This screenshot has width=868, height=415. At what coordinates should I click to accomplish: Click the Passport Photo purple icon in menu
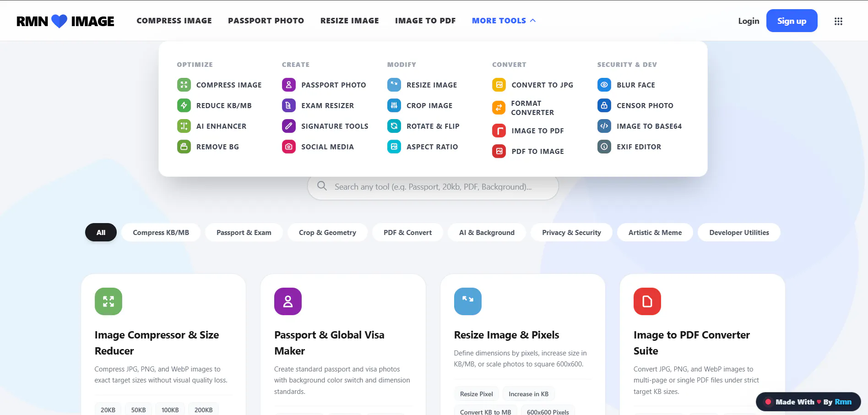click(x=289, y=85)
